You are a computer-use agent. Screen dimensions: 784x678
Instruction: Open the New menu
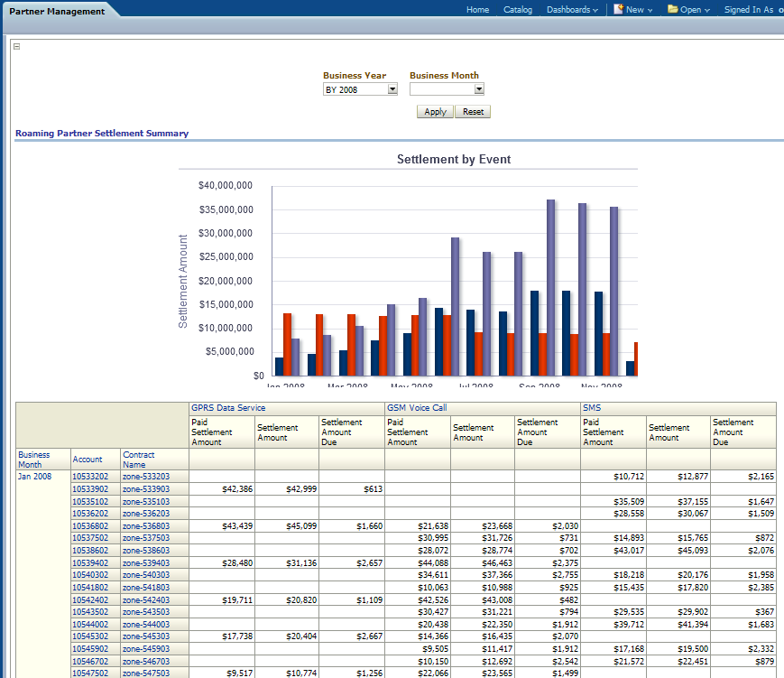click(x=639, y=10)
